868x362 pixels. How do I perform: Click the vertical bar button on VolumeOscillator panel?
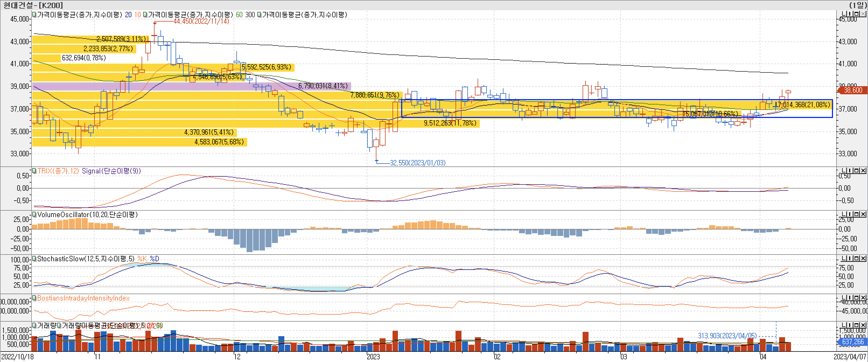click(850, 214)
